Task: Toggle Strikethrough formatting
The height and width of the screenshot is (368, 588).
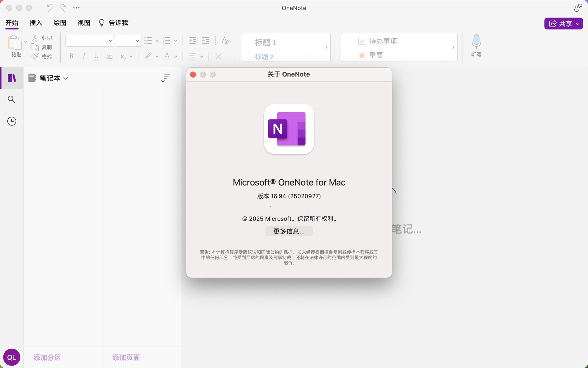Action: point(109,56)
